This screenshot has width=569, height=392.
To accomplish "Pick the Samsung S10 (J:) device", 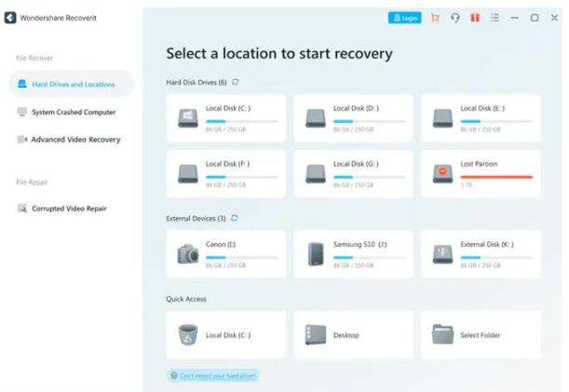I will 351,253.
